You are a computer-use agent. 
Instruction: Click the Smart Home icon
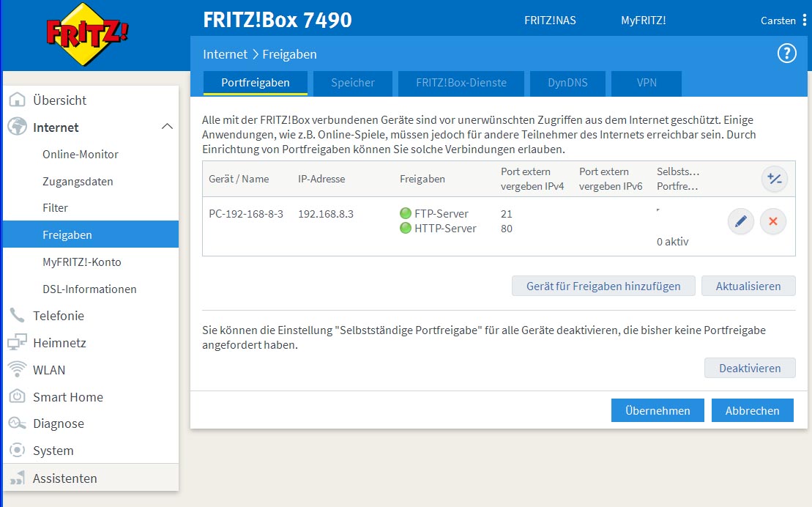click(17, 396)
